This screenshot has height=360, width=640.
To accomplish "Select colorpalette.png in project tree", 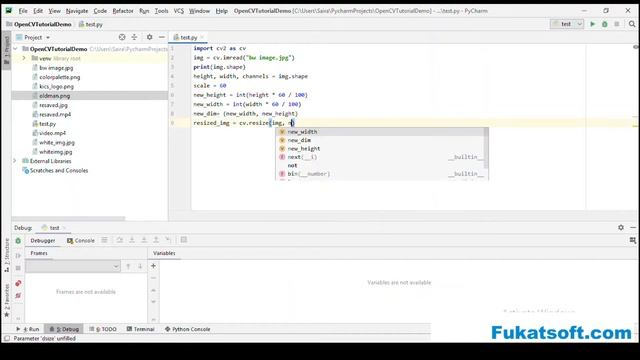I will (60, 77).
